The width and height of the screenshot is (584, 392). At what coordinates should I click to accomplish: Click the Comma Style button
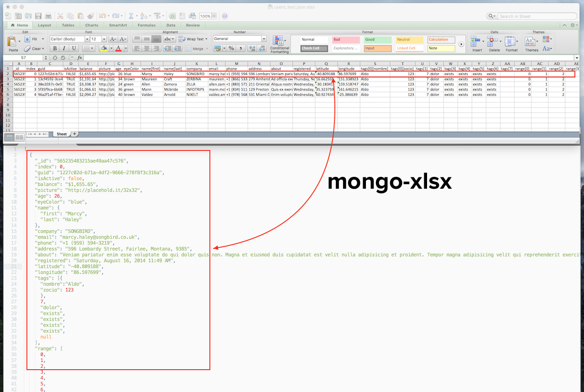240,48
